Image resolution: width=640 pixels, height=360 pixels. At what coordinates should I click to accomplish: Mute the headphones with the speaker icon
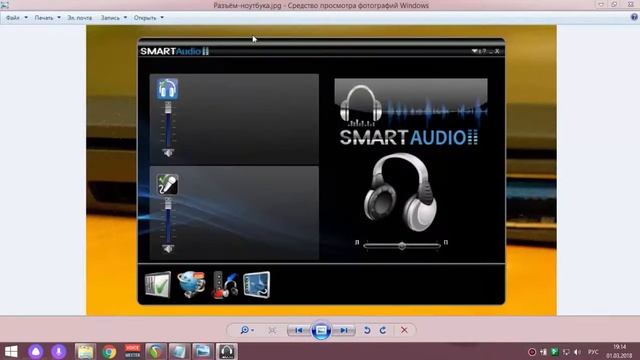coord(168,153)
